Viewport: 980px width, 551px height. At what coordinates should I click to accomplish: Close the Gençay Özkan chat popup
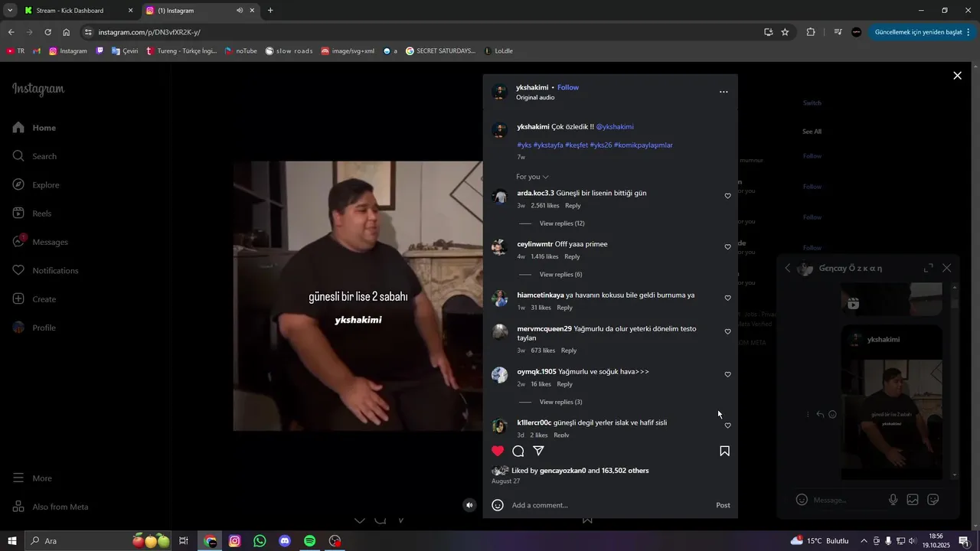point(947,268)
